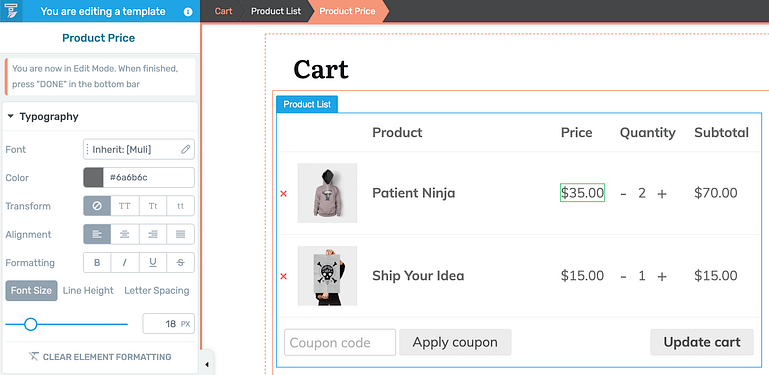This screenshot has height=375, width=769.
Task: Switch to the Line Height tab
Action: 88,291
